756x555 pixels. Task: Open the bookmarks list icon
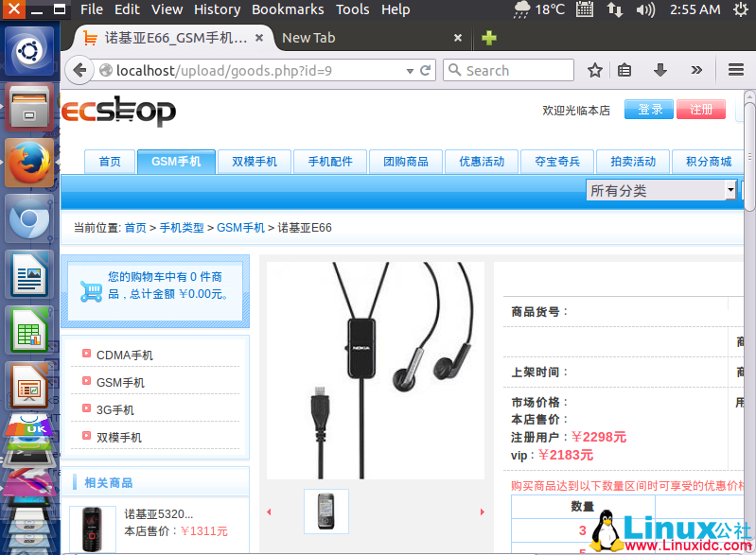point(624,70)
